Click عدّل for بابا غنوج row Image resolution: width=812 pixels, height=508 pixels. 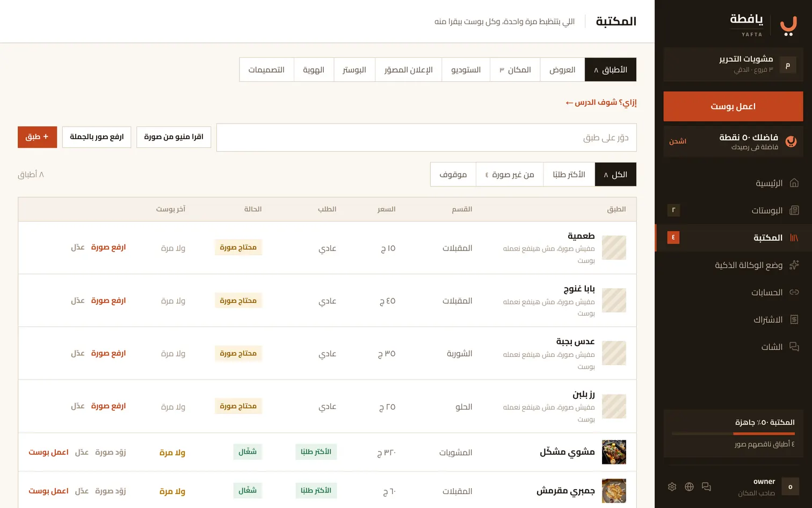[x=78, y=300]
